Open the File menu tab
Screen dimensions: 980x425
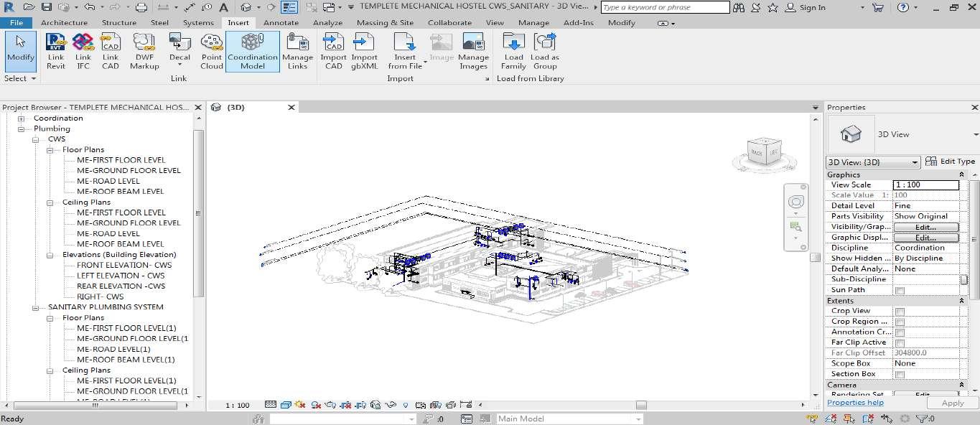coord(17,22)
